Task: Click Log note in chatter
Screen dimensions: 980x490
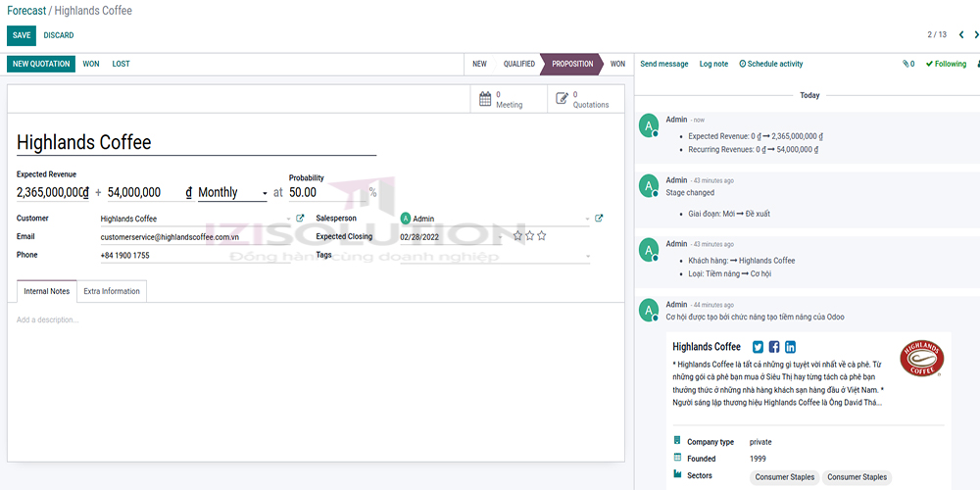Action: [x=713, y=64]
